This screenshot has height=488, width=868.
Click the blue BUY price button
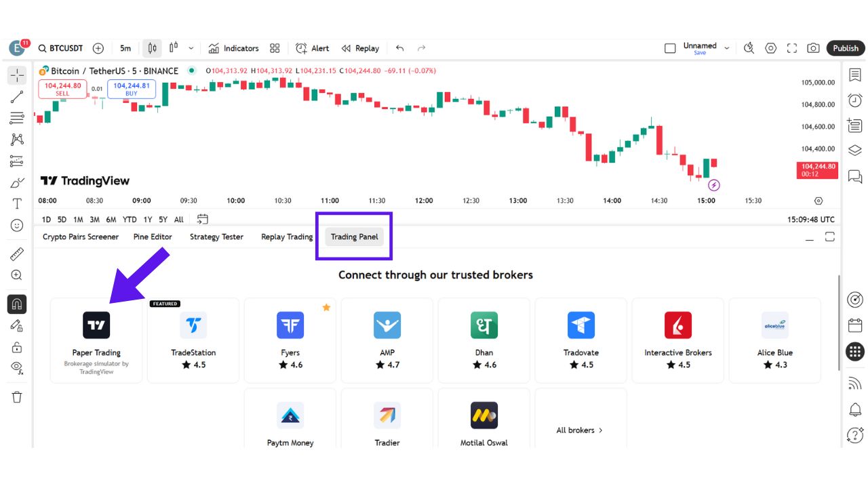click(x=132, y=89)
